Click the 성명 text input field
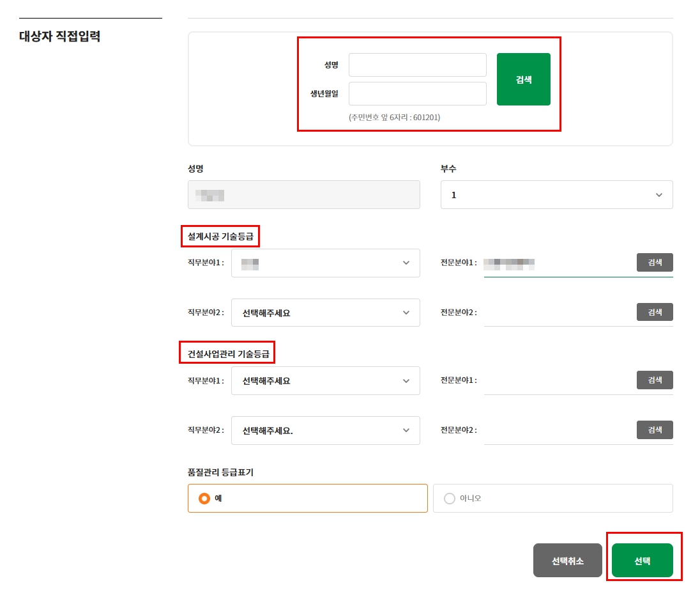700x590 pixels. click(417, 65)
